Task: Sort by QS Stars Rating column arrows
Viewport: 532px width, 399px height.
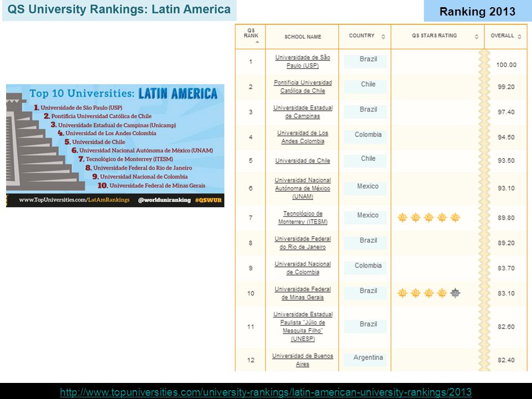Action: click(x=477, y=37)
